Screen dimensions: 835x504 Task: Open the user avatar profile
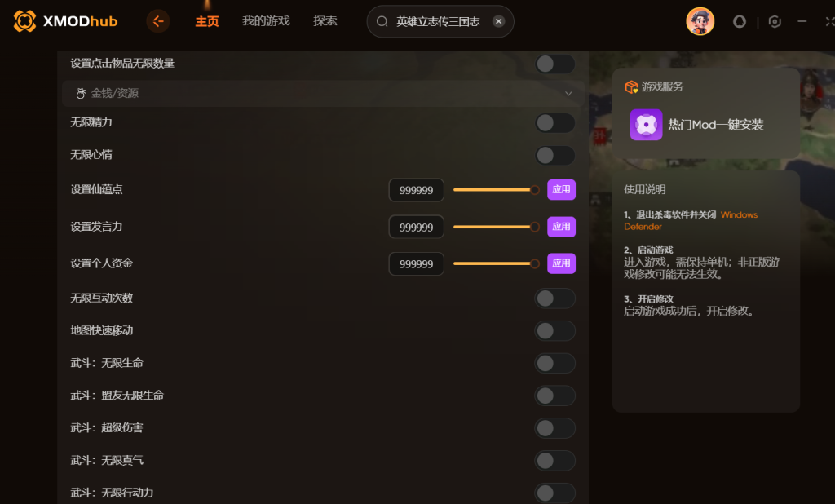tap(700, 21)
